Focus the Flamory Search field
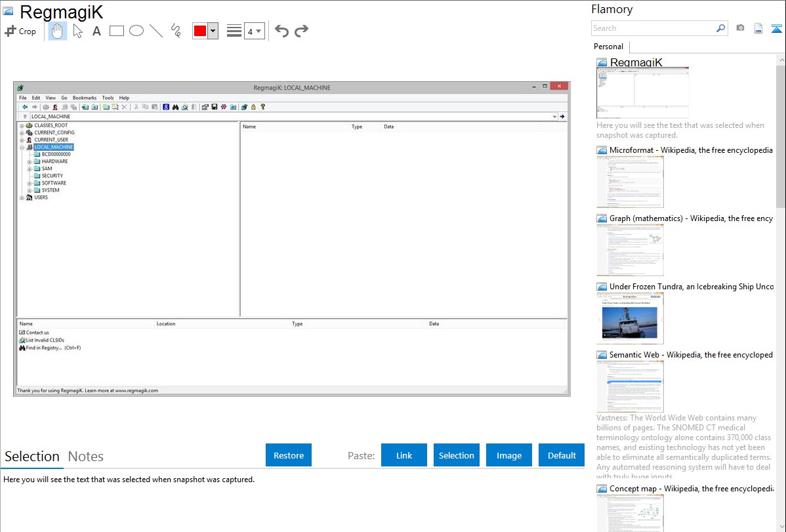 [x=653, y=28]
